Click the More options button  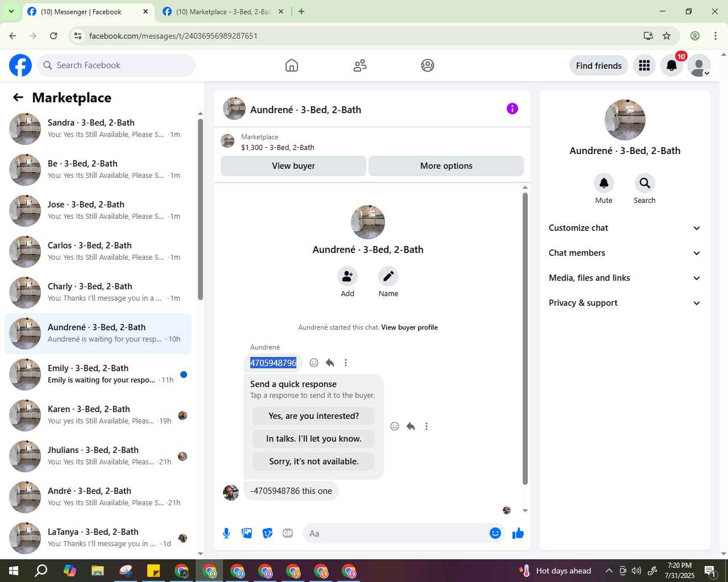tap(446, 166)
